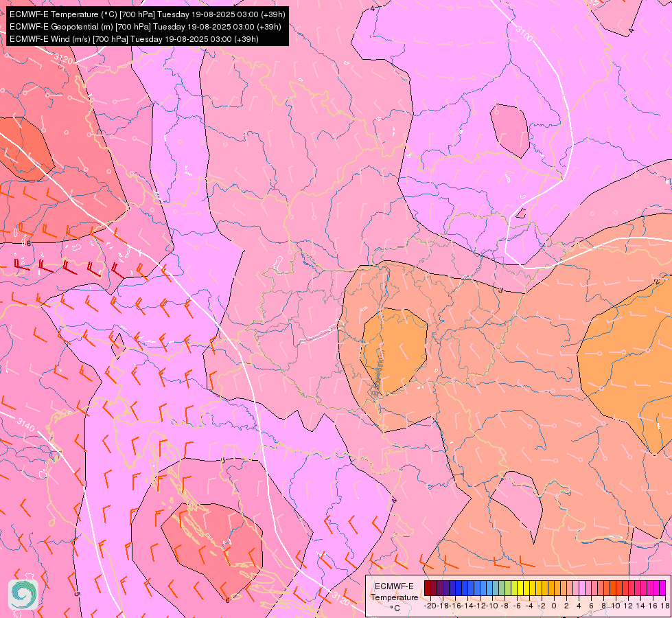Click the 3120 contour label beside the legend
The width and height of the screenshot is (672, 618).
coord(340,599)
